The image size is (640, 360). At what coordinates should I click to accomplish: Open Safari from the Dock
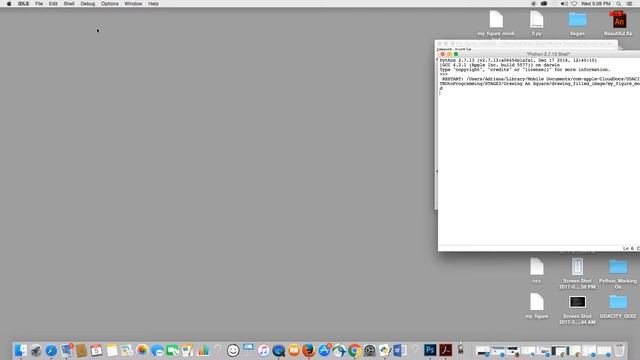click(51, 350)
